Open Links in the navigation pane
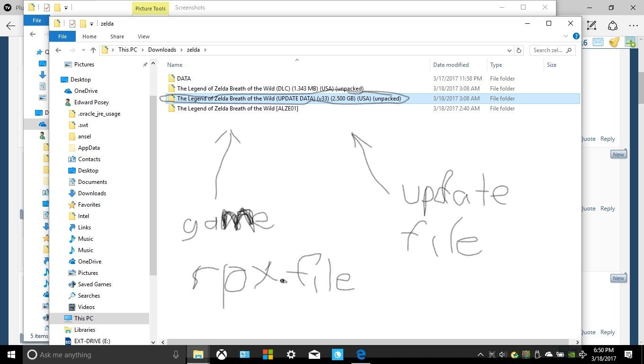The height and width of the screenshot is (364, 644). point(84,227)
